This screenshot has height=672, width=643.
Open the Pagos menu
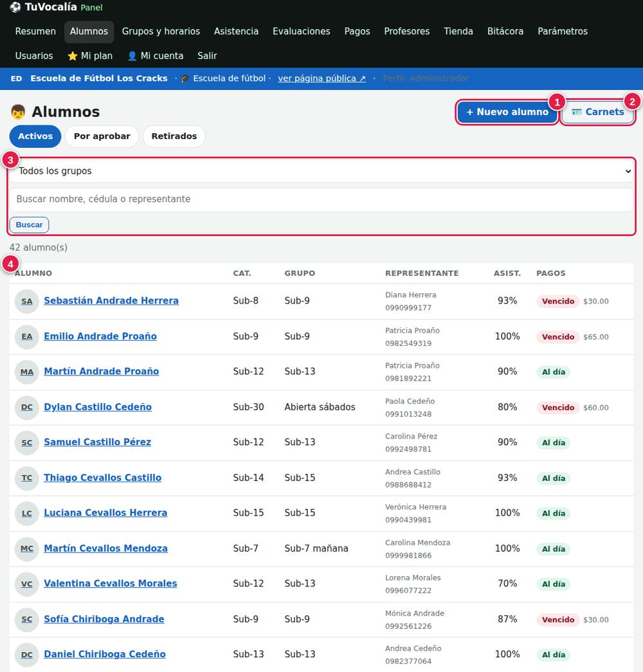pos(357,32)
